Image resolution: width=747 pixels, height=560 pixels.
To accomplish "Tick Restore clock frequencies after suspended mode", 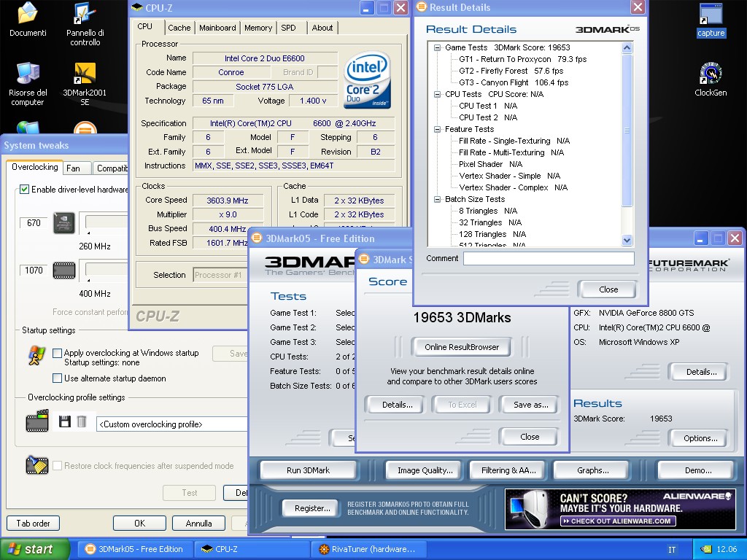I will coord(57,466).
